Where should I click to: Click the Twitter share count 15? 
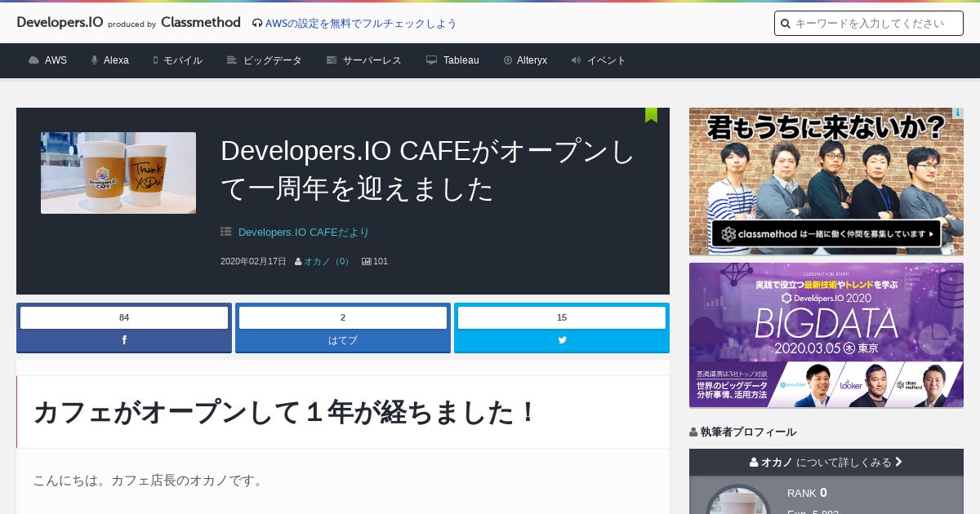click(562, 317)
